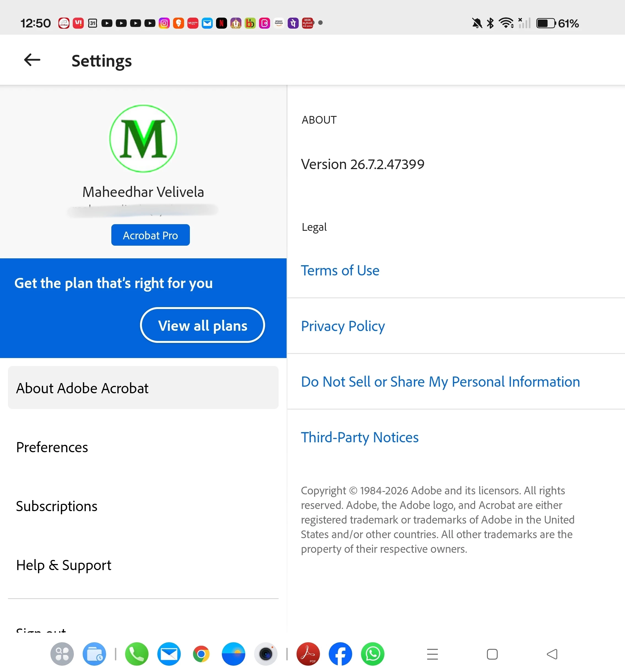The image size is (625, 672).
Task: Tap the "Get the plan that's right for you" banner text
Action: [114, 283]
